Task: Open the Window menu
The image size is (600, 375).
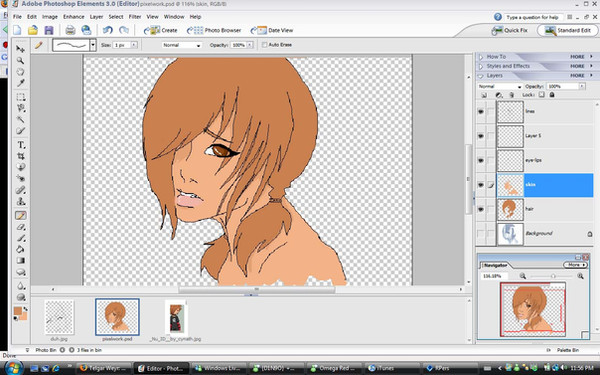Action: [x=174, y=17]
